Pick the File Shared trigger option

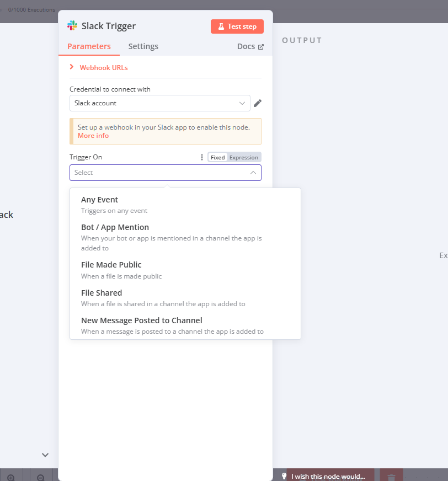(x=102, y=293)
